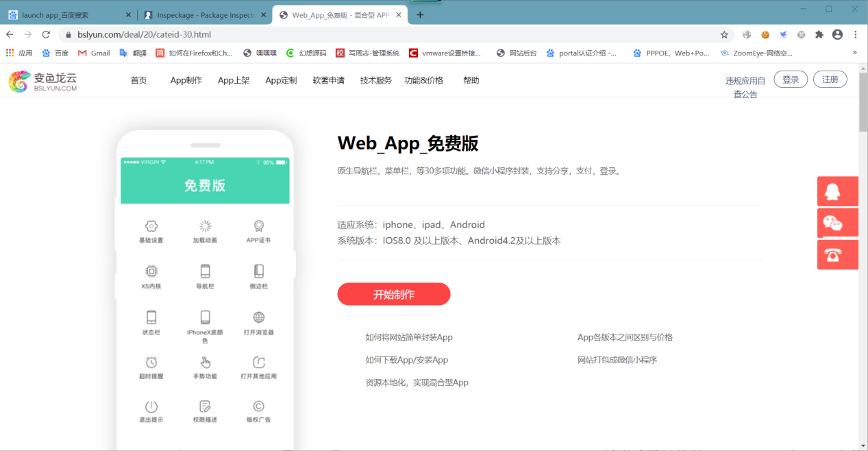
Task: Open a new browser tab
Action: 420,14
